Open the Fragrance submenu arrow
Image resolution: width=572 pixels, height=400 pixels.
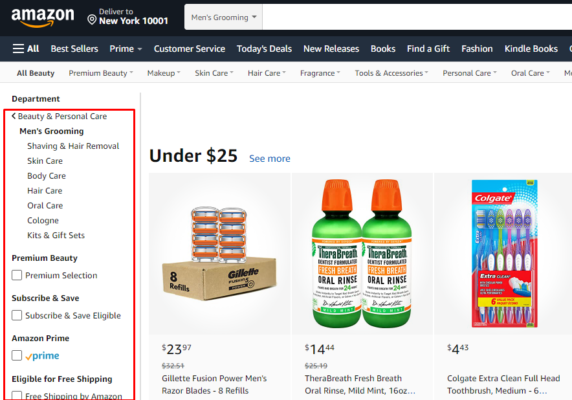[x=338, y=72]
